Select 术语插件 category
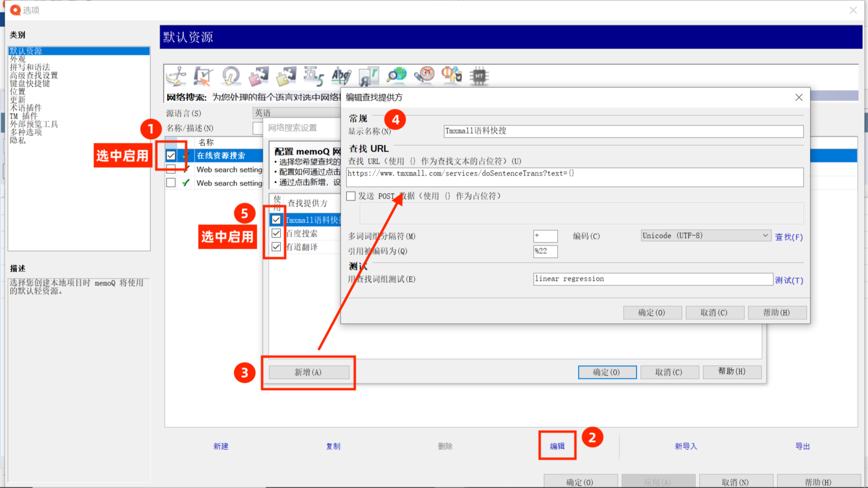Image resolution: width=868 pixels, height=488 pixels. click(26, 108)
